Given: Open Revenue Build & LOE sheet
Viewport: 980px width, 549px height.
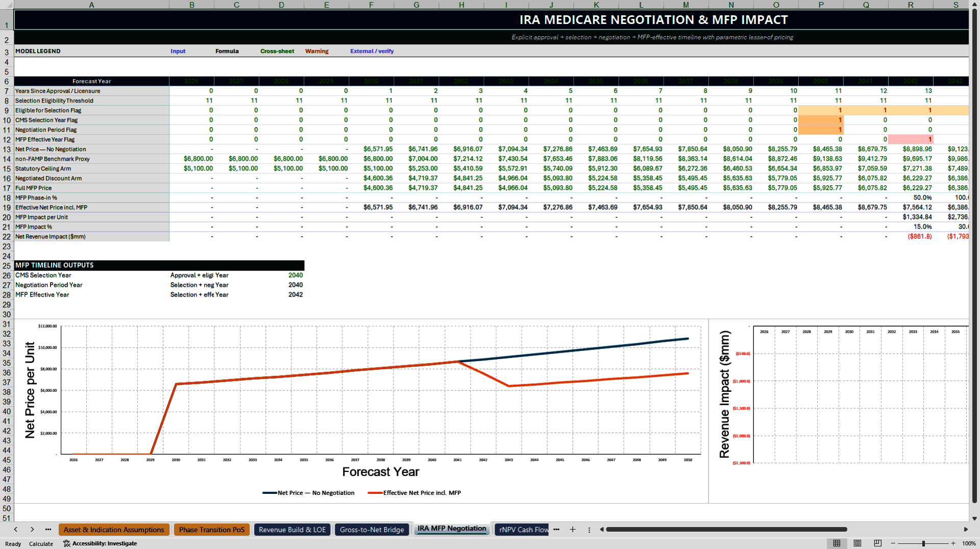Looking at the screenshot, I should 292,530.
